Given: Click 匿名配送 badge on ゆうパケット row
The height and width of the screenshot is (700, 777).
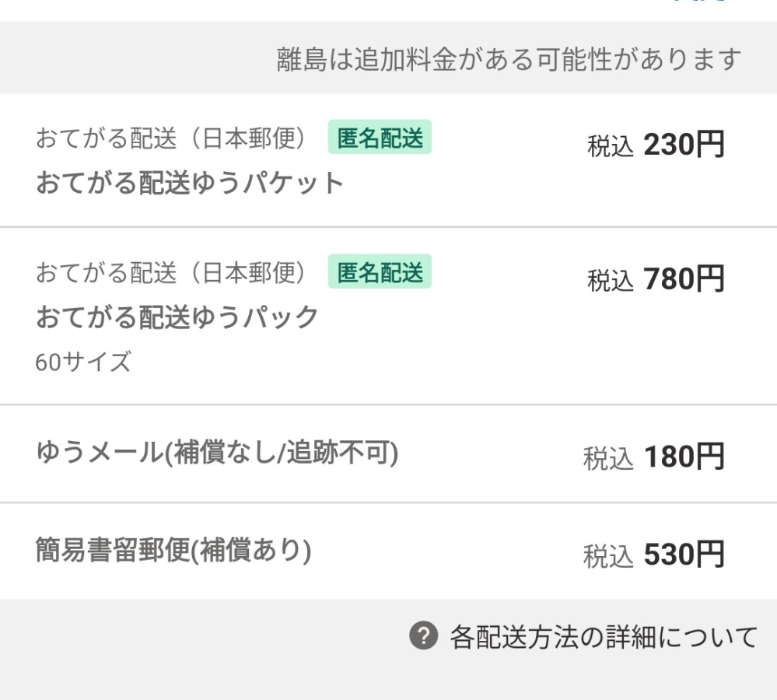Looking at the screenshot, I should coord(380,137).
